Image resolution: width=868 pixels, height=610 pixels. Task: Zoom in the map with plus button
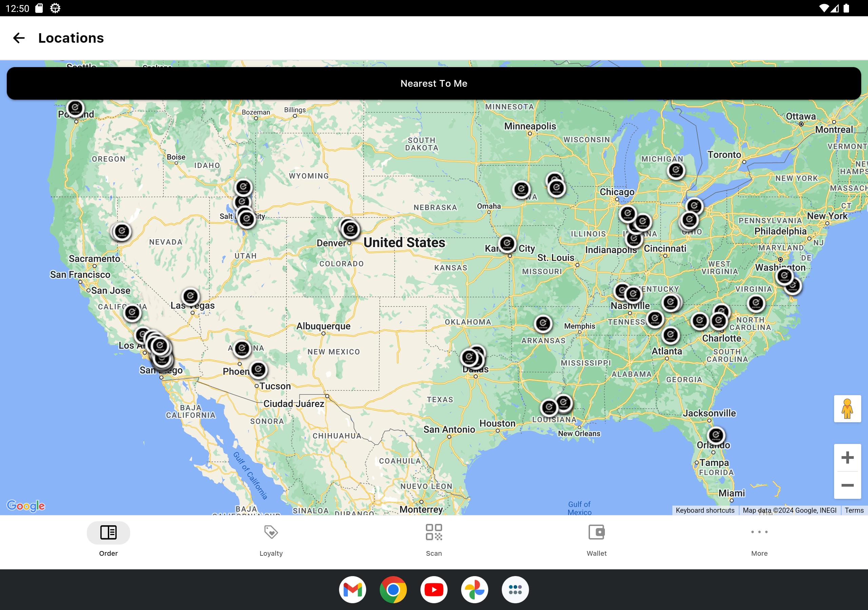[847, 458]
